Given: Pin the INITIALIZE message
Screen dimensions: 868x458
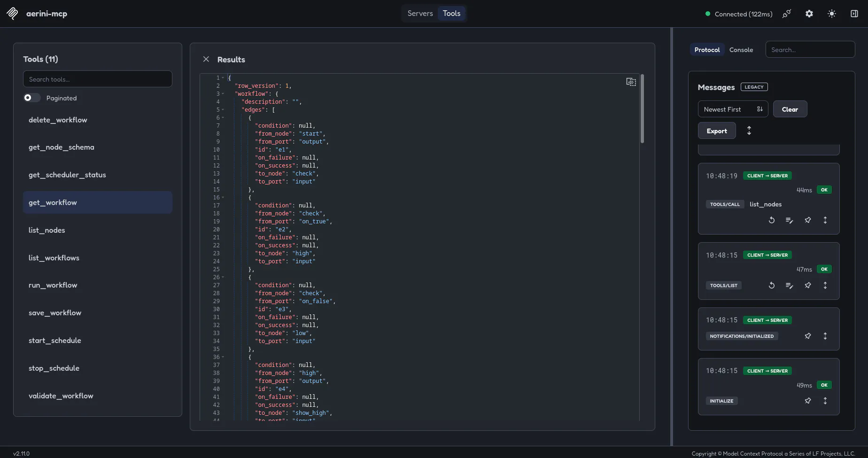Looking at the screenshot, I should point(807,401).
